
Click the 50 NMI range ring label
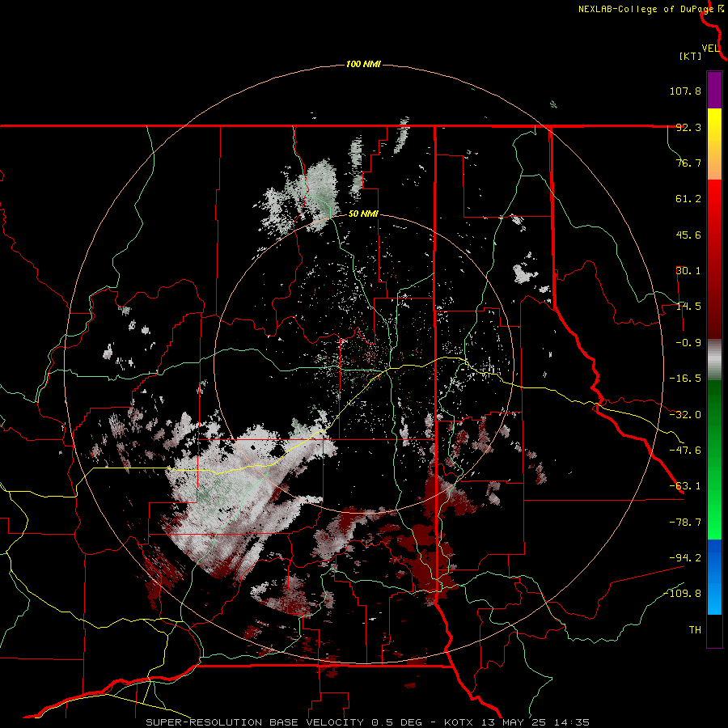pos(363,214)
